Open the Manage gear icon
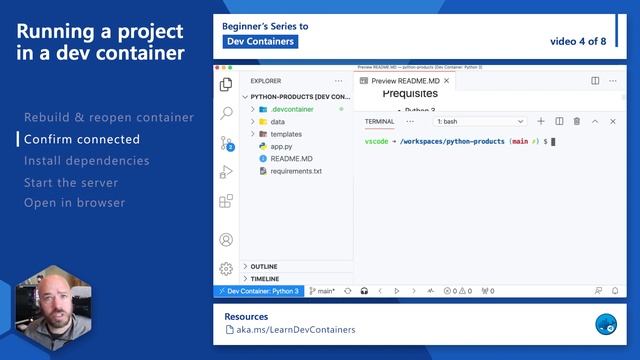The height and width of the screenshot is (360, 640). [226, 269]
